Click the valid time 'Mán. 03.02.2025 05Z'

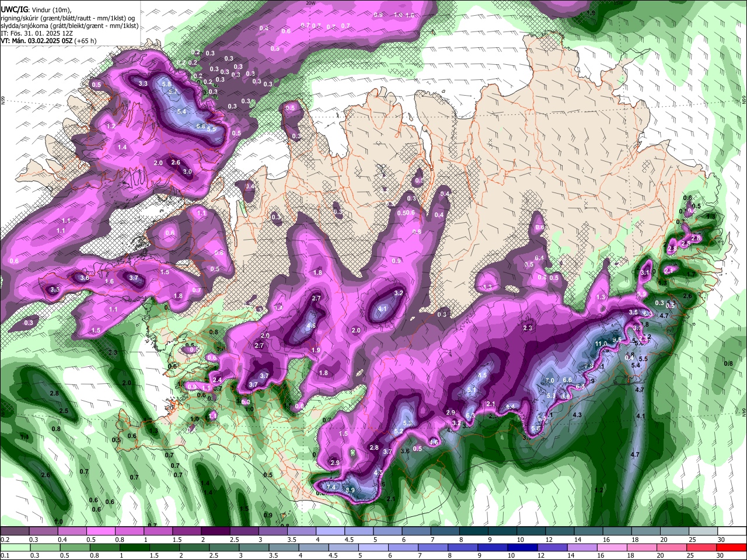pyautogui.click(x=43, y=41)
